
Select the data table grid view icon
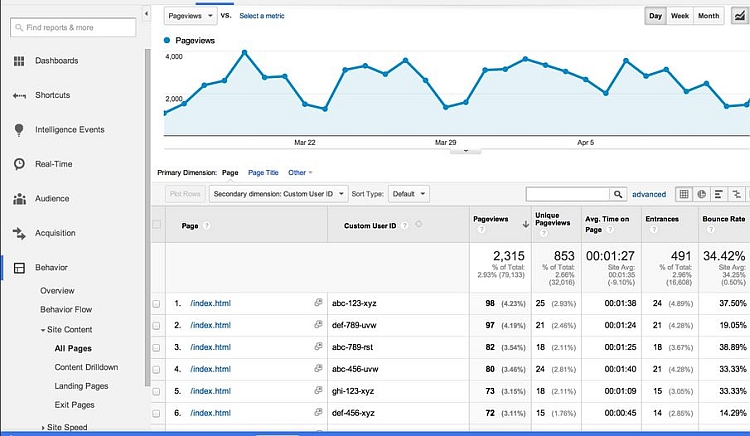pos(684,194)
